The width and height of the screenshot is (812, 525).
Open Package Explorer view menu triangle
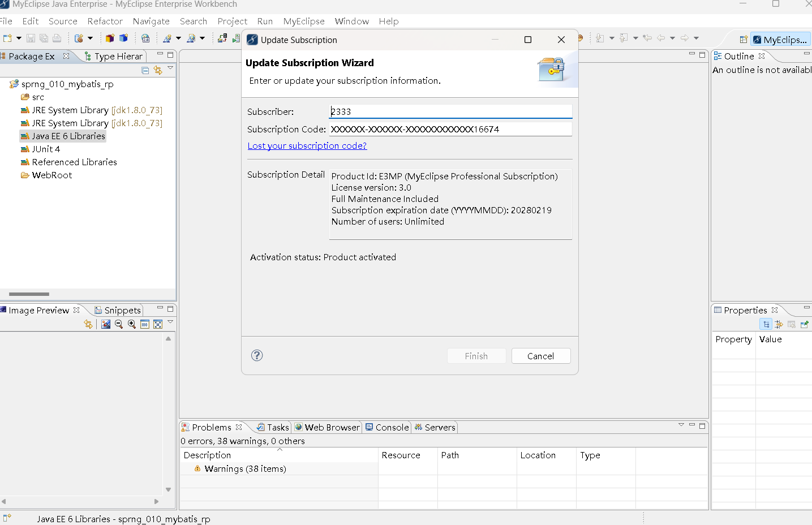[170, 68]
